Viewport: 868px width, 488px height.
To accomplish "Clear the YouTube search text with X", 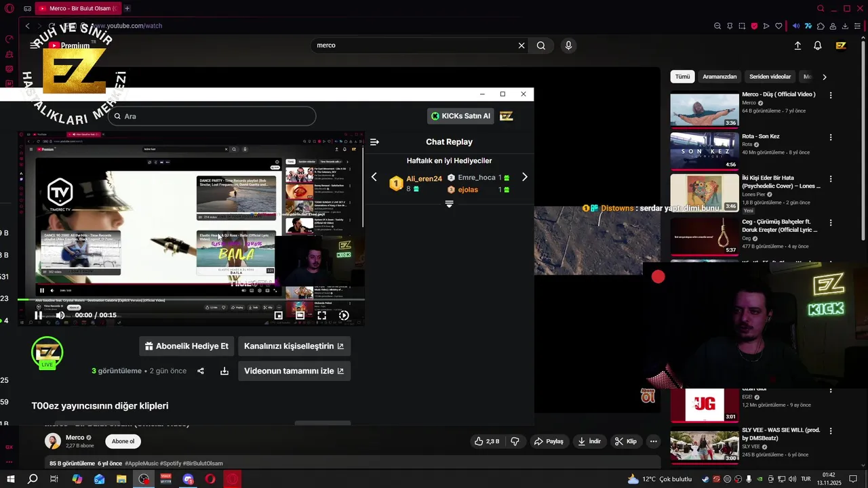I will (x=521, y=45).
